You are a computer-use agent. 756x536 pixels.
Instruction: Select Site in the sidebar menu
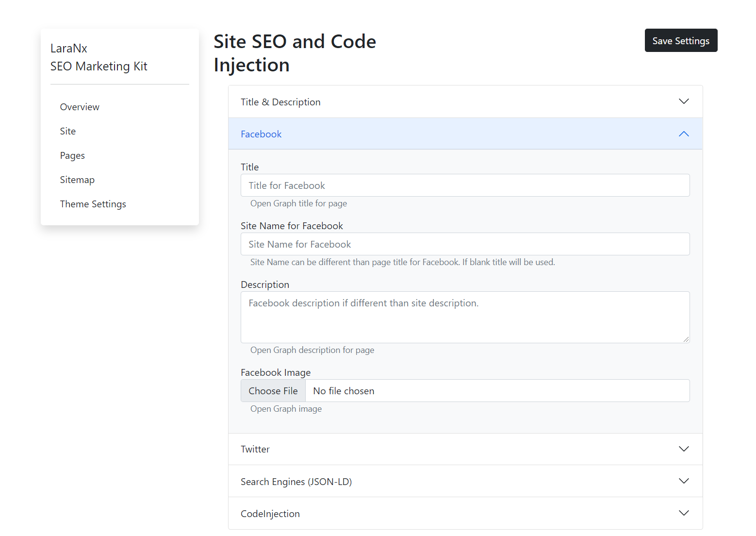68,131
